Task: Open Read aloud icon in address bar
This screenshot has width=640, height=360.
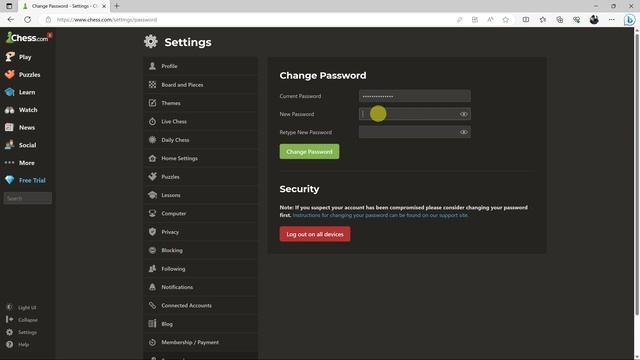Action: coord(490,20)
